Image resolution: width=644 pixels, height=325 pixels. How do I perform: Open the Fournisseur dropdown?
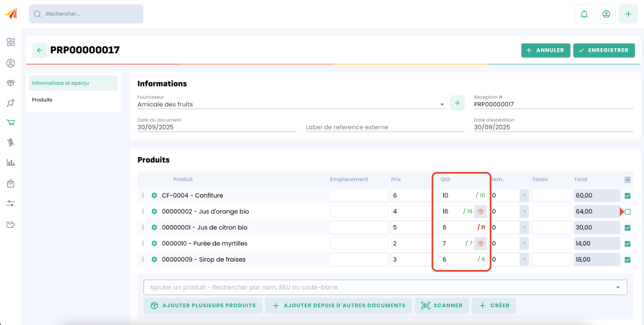292,104
